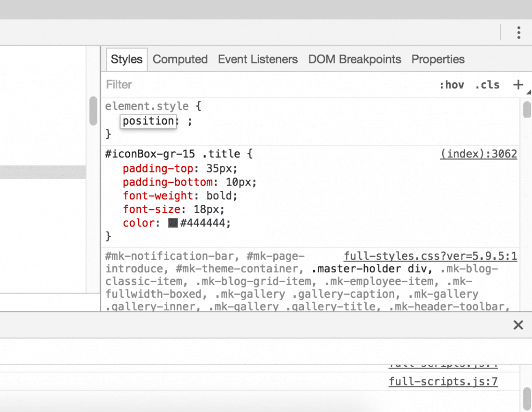Screen dimensions: 532x412
Task: Open the (index):3062 source link
Action: 478,153
